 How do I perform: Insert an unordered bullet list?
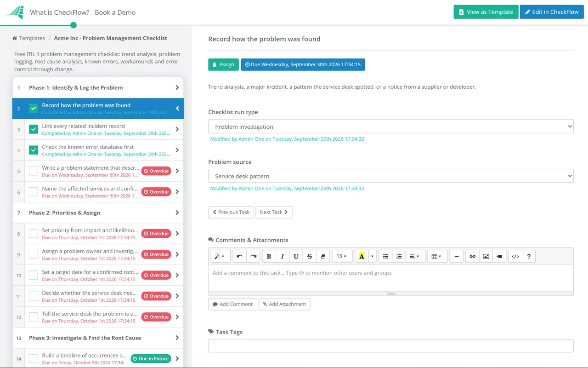[x=385, y=256]
